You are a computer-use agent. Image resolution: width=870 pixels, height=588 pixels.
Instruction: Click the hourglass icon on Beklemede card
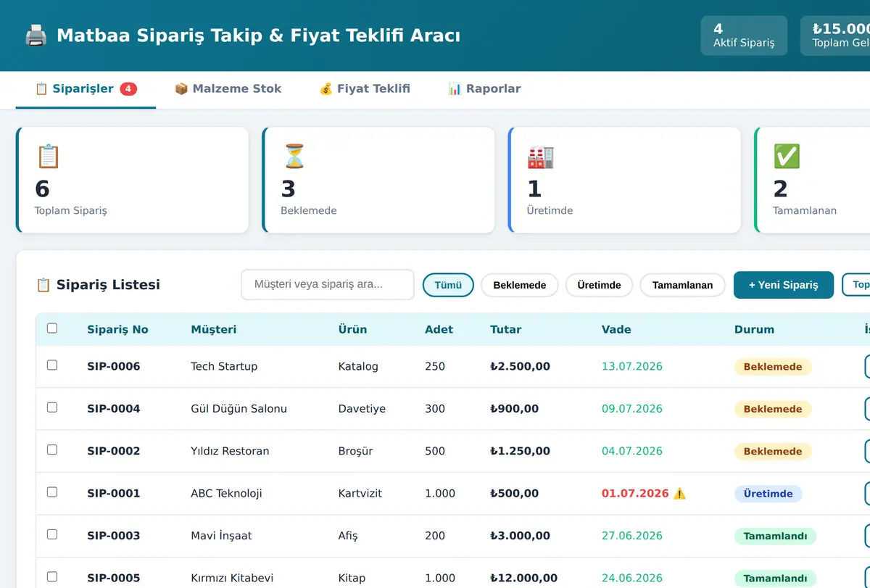coord(294,157)
